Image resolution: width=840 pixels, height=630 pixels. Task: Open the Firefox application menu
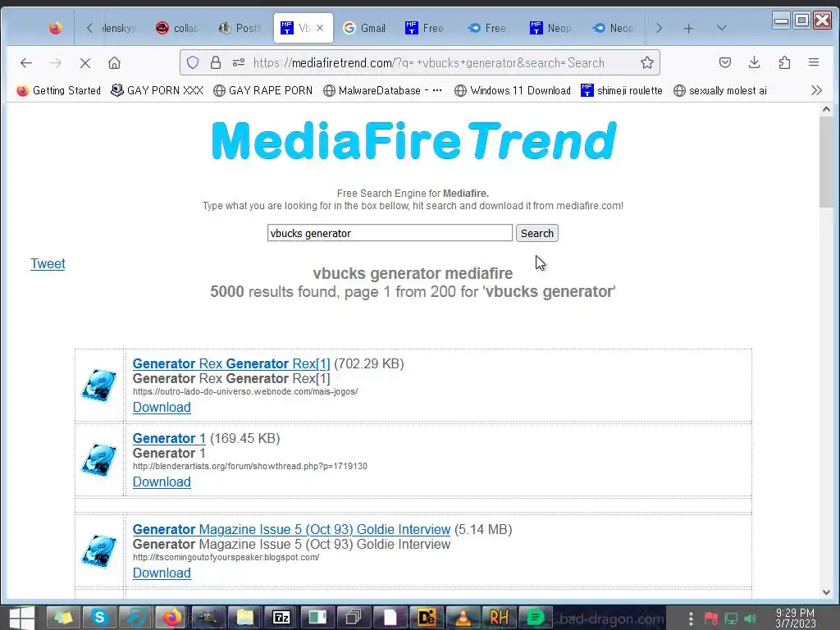813,62
